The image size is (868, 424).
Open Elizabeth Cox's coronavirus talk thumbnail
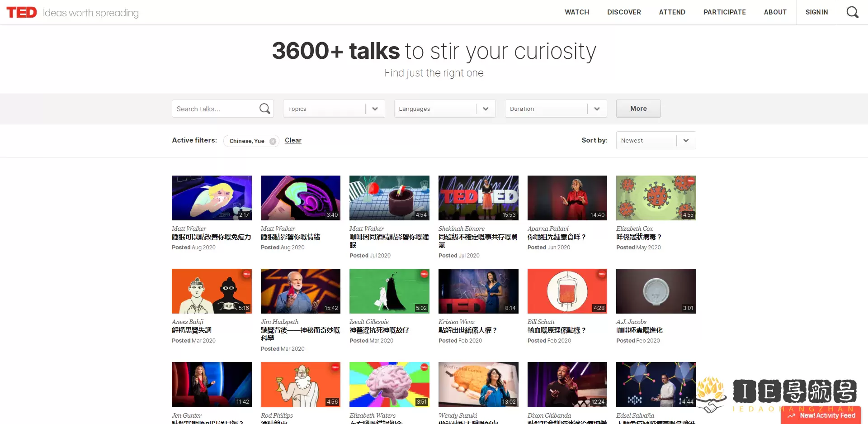656,198
